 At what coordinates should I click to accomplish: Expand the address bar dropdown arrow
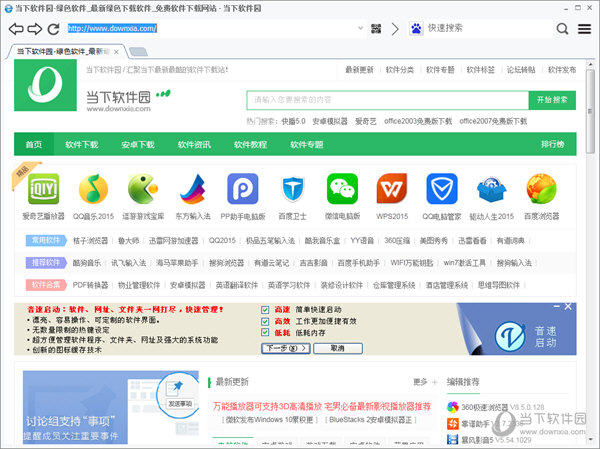pos(357,29)
